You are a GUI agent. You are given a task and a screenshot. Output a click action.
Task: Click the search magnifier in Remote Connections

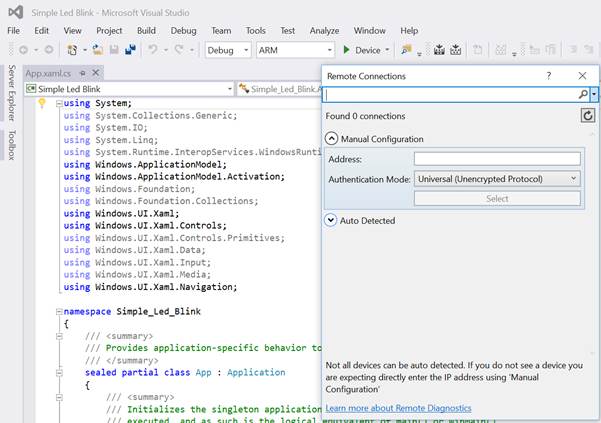[582, 94]
